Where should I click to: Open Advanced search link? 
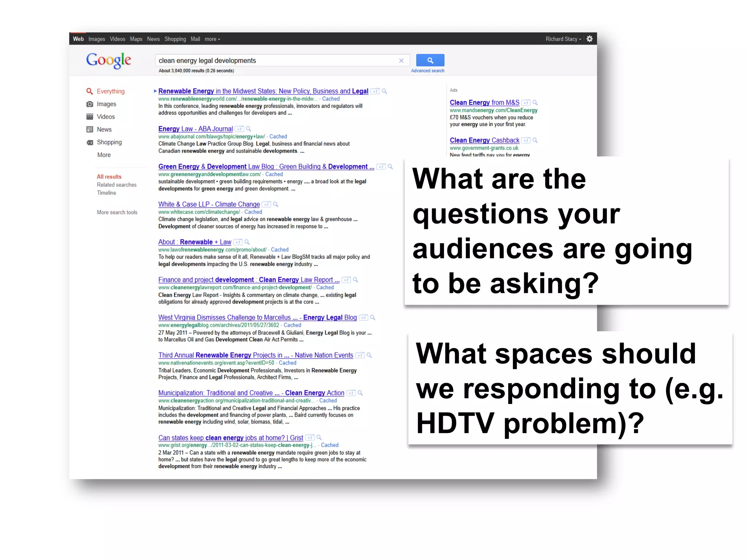[427, 71]
